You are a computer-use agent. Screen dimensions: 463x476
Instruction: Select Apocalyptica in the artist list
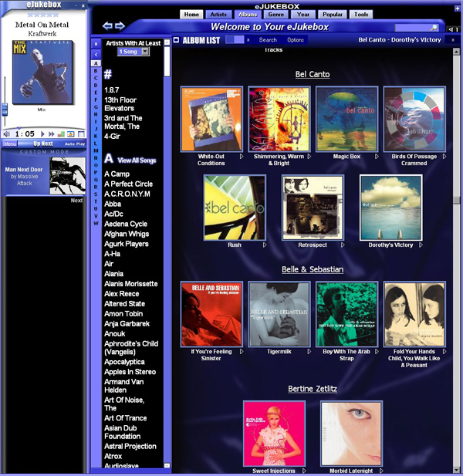[124, 362]
